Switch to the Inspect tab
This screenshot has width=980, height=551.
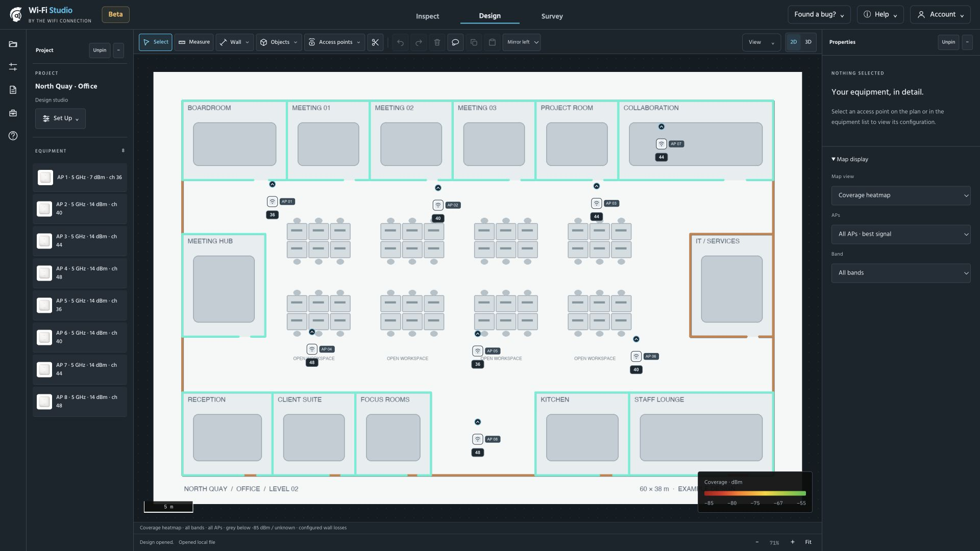pyautogui.click(x=427, y=16)
